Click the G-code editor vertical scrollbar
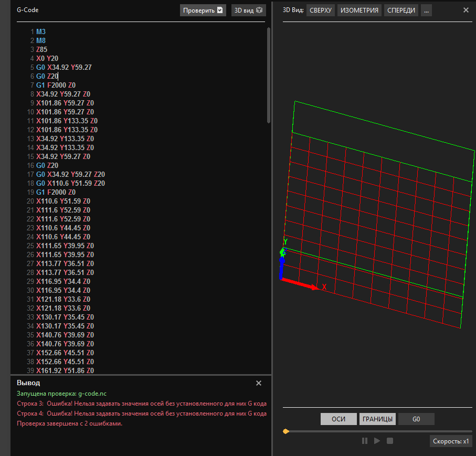 tap(269, 75)
